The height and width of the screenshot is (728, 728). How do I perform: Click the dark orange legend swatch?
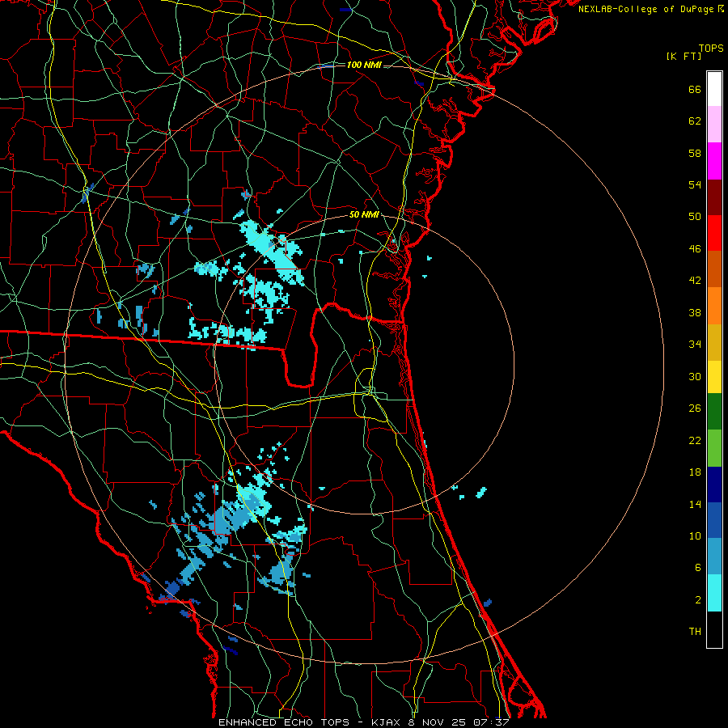tap(714, 269)
